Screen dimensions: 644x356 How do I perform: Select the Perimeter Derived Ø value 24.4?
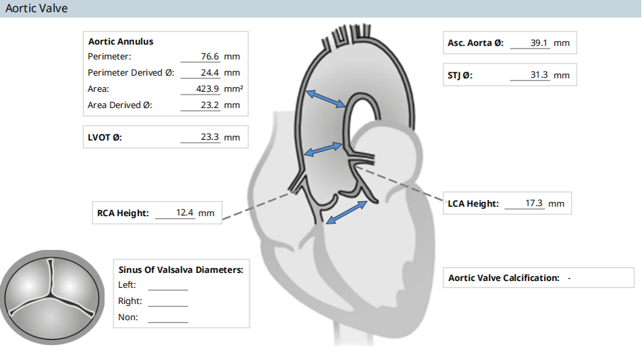[x=200, y=73]
